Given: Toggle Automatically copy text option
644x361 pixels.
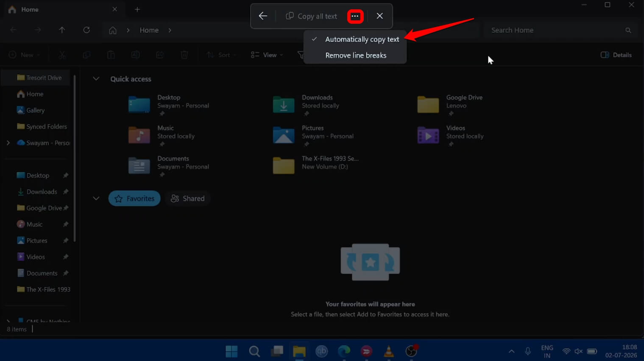Looking at the screenshot, I should coord(355,39).
